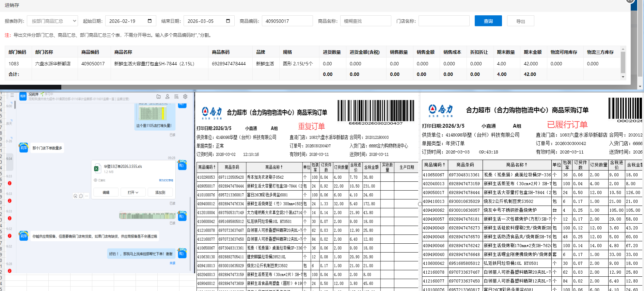Open the end date calendar picker icon
644x291 pixels.
(x=228, y=21)
